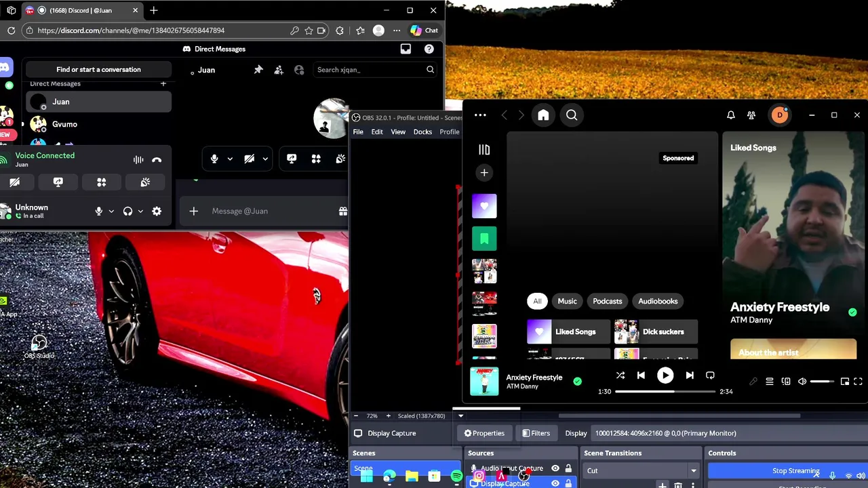
Task: Create a playlist with Spotify plus button
Action: (x=484, y=173)
